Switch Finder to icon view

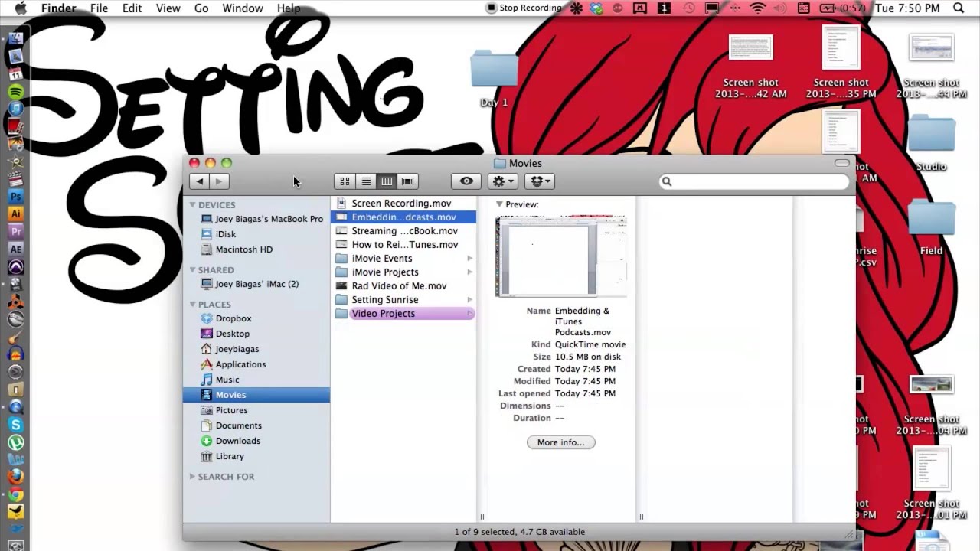(345, 181)
